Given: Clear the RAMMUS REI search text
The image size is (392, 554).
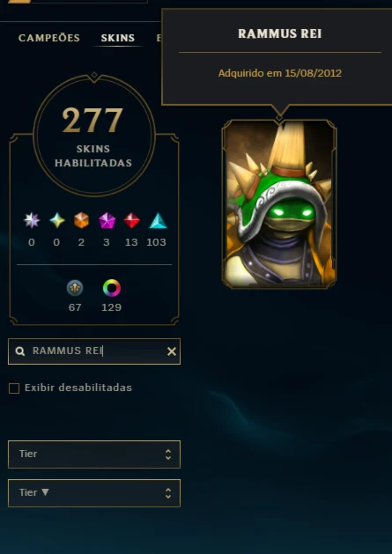Looking at the screenshot, I should (x=172, y=351).
